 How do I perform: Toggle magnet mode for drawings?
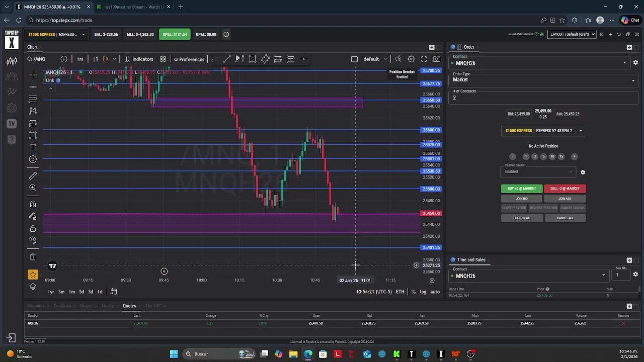tap(33, 204)
